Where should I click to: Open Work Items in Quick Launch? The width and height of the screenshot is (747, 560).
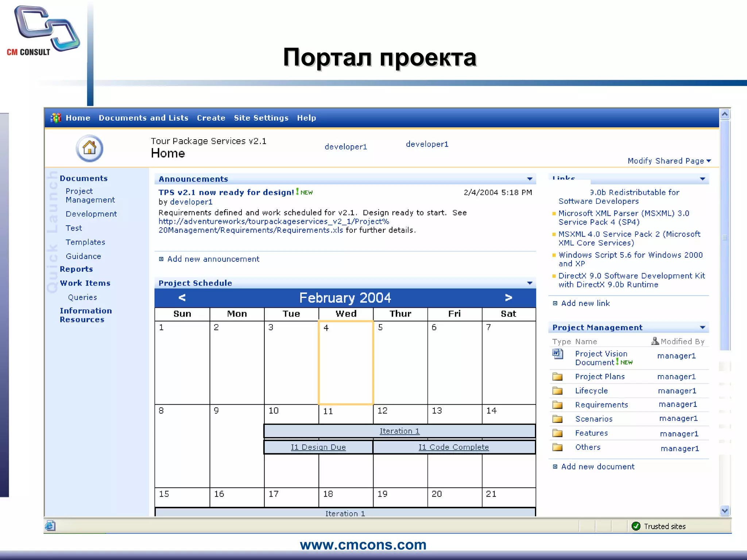(85, 283)
